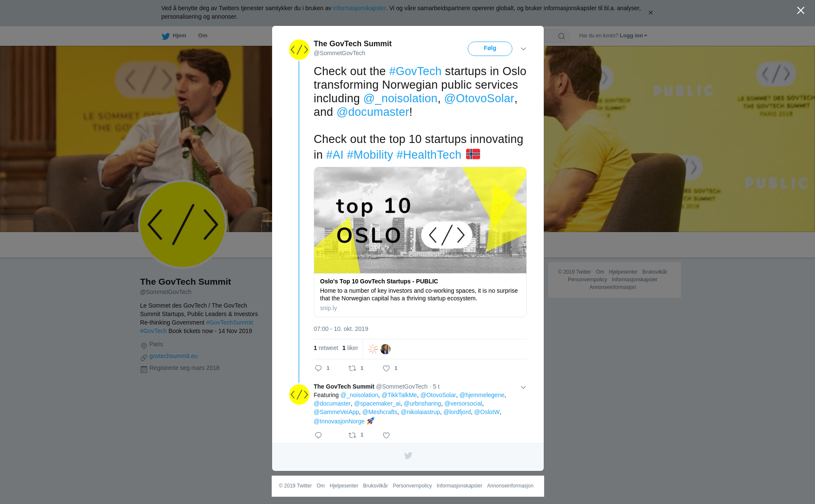This screenshot has width=815, height=504.
Task: Click the Twitter bird icon below thread
Action: pyautogui.click(x=408, y=456)
